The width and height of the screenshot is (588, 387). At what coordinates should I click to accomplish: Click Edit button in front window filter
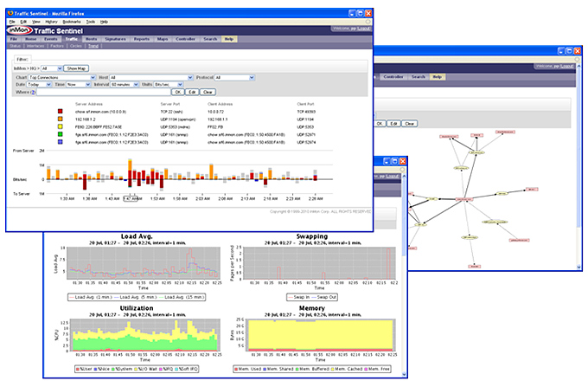click(x=192, y=92)
